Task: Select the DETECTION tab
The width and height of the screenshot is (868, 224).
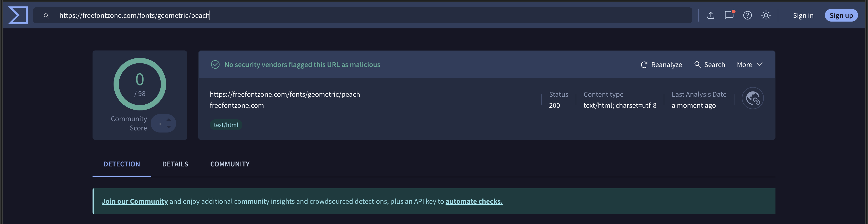Action: 122,164
